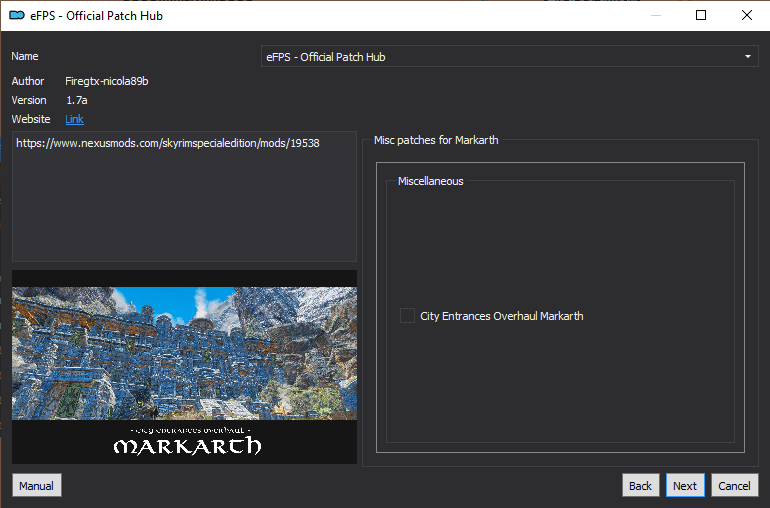Click the Manual button
Screen dimensions: 770x508
click(x=37, y=485)
